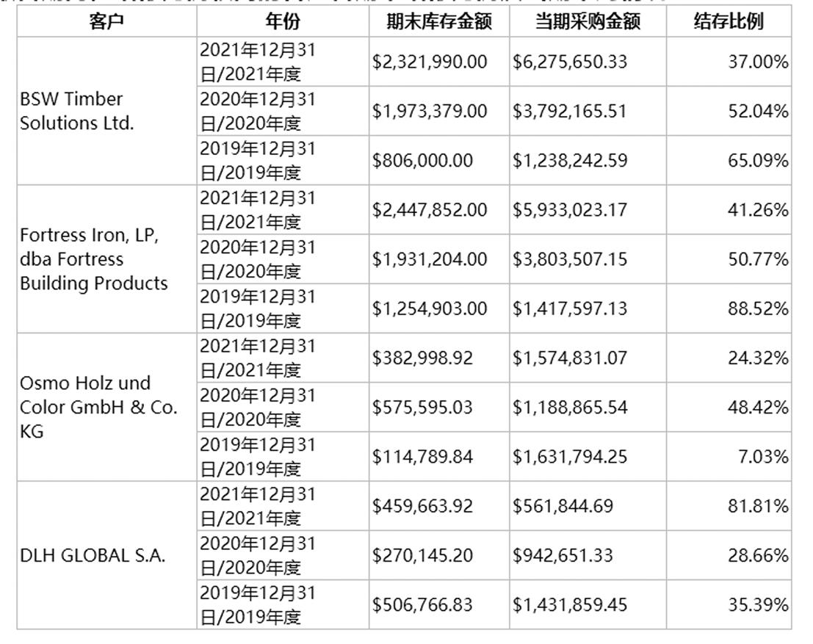813x644 pixels.
Task: Select the Osmo Holz und Color cell
Action: click(98, 407)
